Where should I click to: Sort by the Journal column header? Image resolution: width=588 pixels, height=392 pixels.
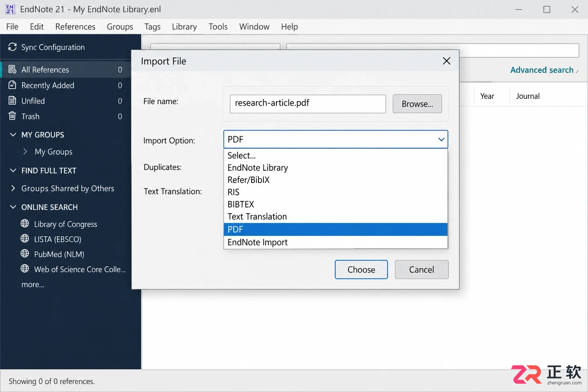pyautogui.click(x=528, y=96)
